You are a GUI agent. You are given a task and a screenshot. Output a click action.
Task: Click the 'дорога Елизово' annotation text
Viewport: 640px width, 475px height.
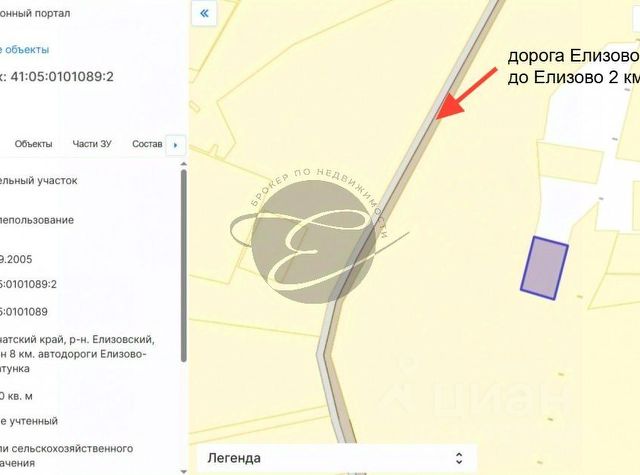(573, 56)
